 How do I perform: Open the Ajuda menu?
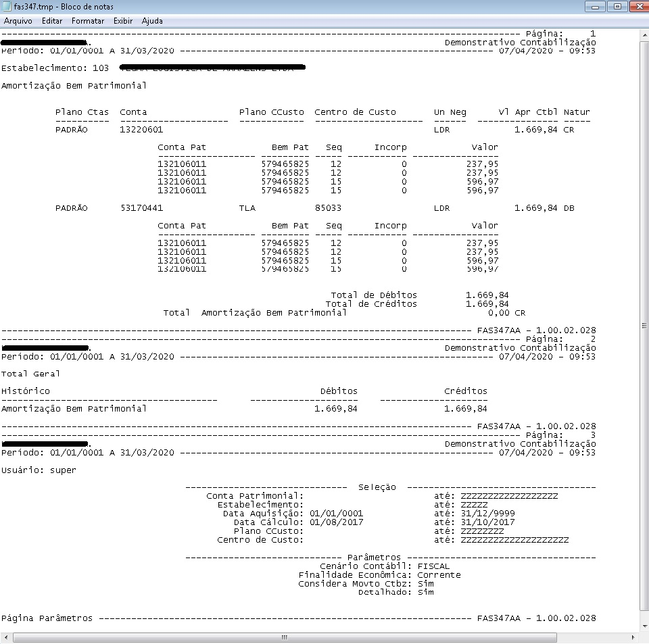point(152,21)
